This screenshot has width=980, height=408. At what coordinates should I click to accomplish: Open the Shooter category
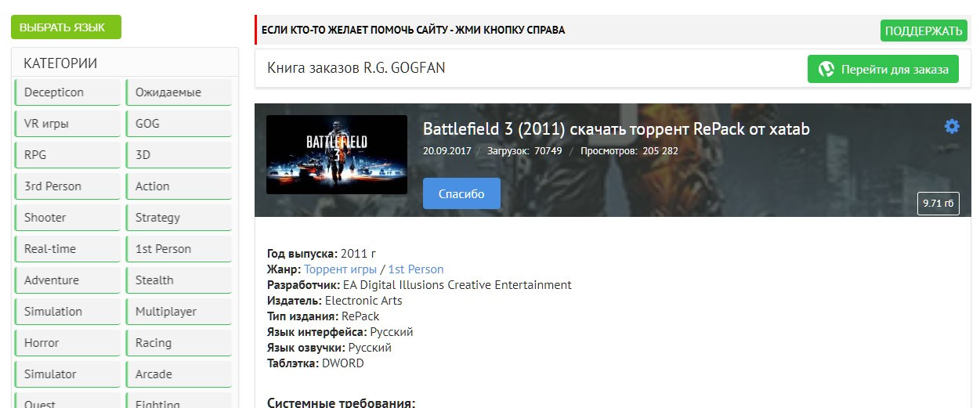(x=67, y=218)
